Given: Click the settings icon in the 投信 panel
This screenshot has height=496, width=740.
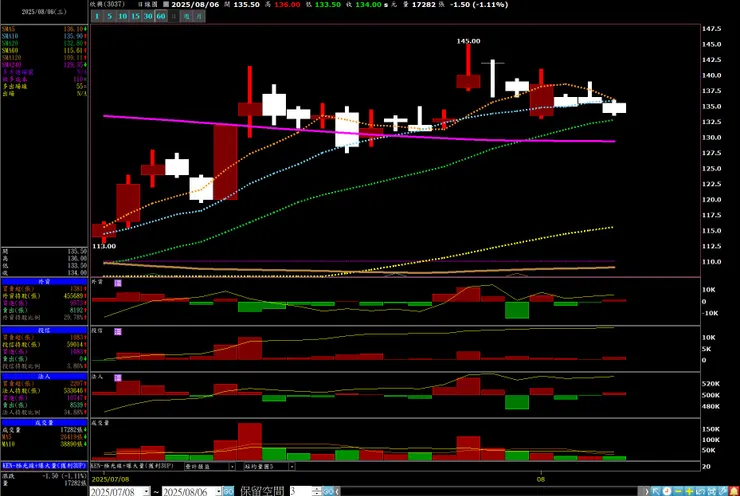Looking at the screenshot, I should click(x=118, y=332).
